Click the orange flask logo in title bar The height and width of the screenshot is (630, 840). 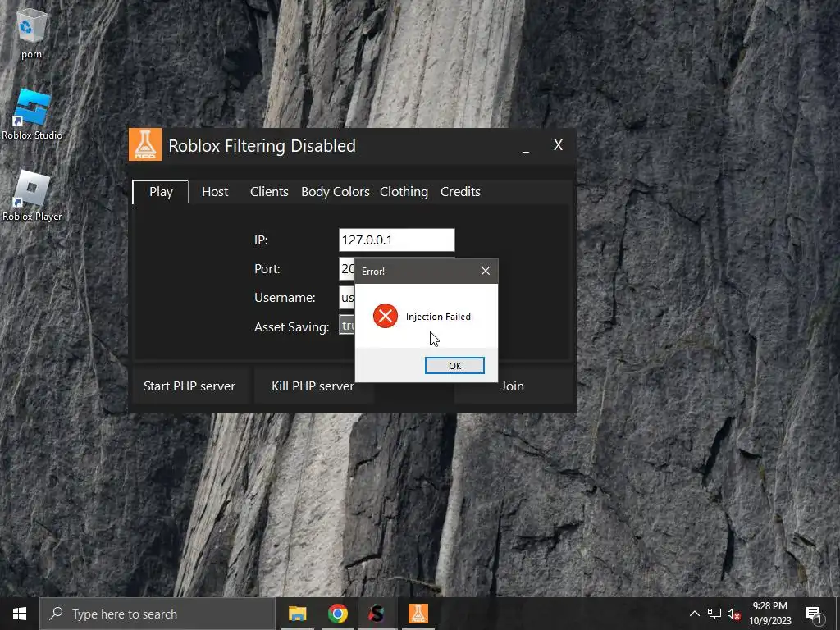click(x=145, y=144)
